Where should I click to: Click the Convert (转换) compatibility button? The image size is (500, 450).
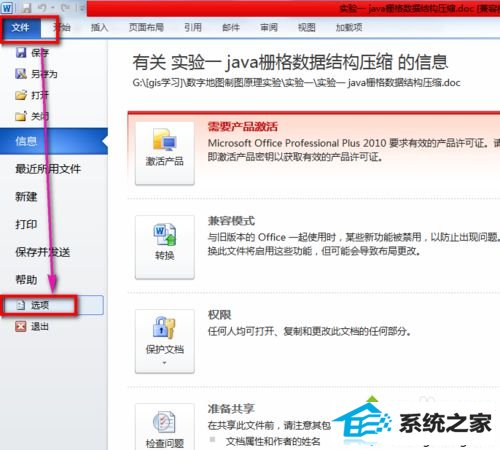pos(165,247)
